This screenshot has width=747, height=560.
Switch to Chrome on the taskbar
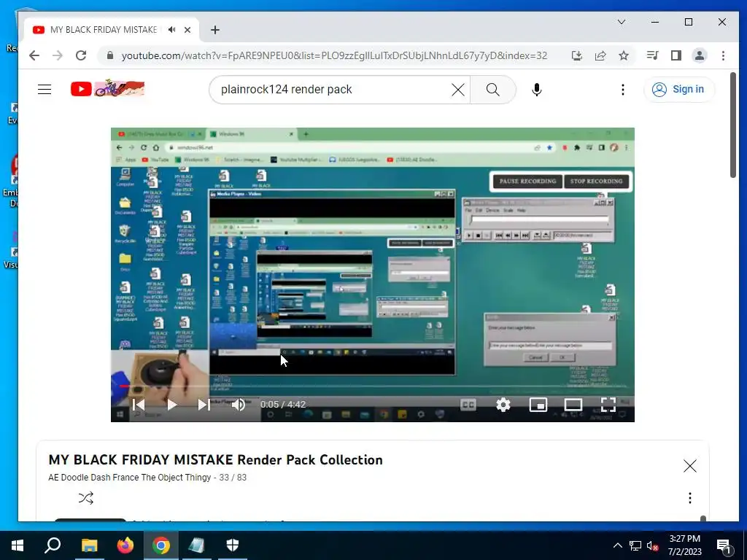[161, 545]
